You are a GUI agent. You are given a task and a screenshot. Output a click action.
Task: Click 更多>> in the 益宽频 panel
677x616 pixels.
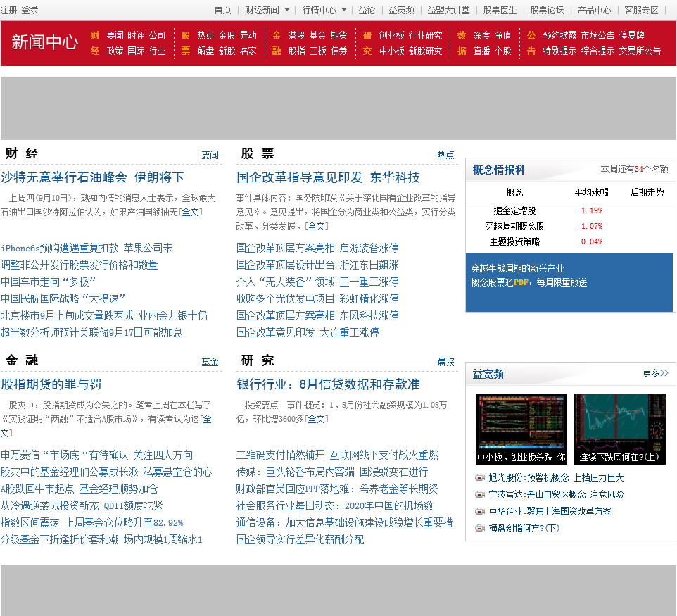click(655, 373)
